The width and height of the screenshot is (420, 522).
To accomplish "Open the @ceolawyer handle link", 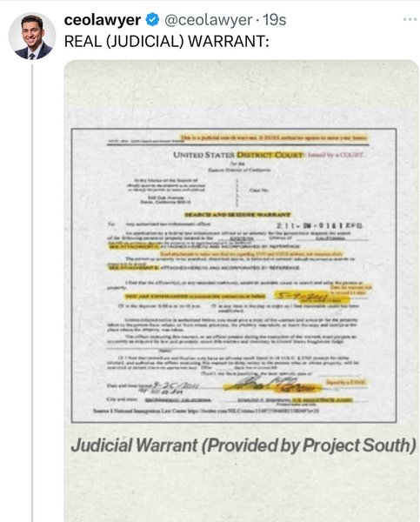I will (x=208, y=20).
